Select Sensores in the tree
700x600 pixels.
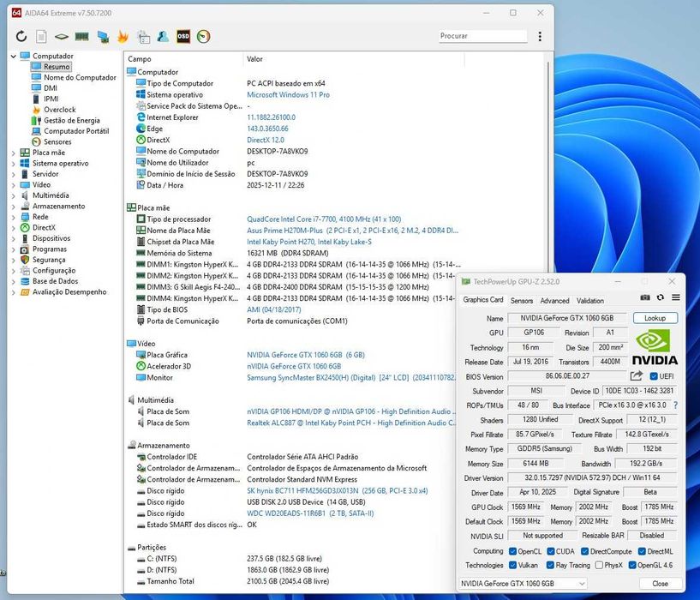(57, 141)
